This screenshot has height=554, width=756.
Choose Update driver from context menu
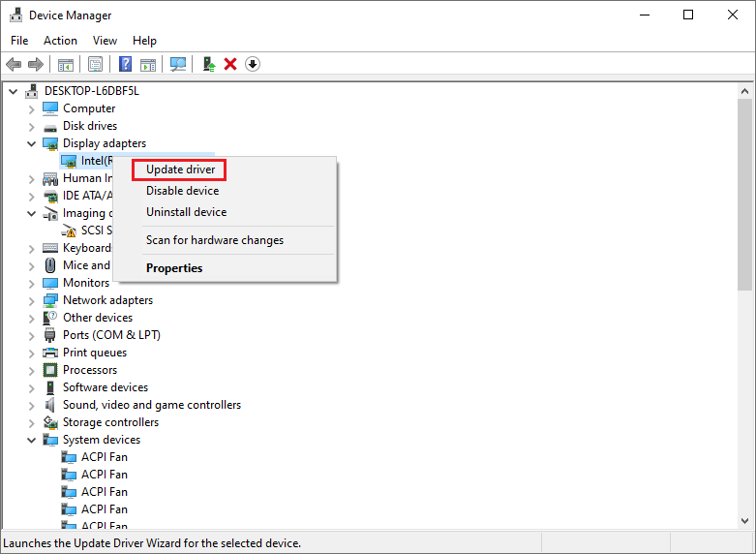click(x=180, y=169)
